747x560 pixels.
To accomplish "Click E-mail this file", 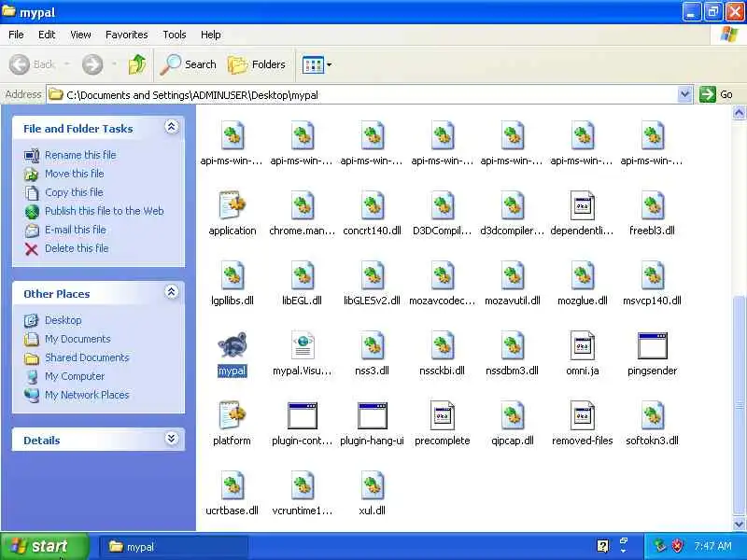I will tap(76, 230).
